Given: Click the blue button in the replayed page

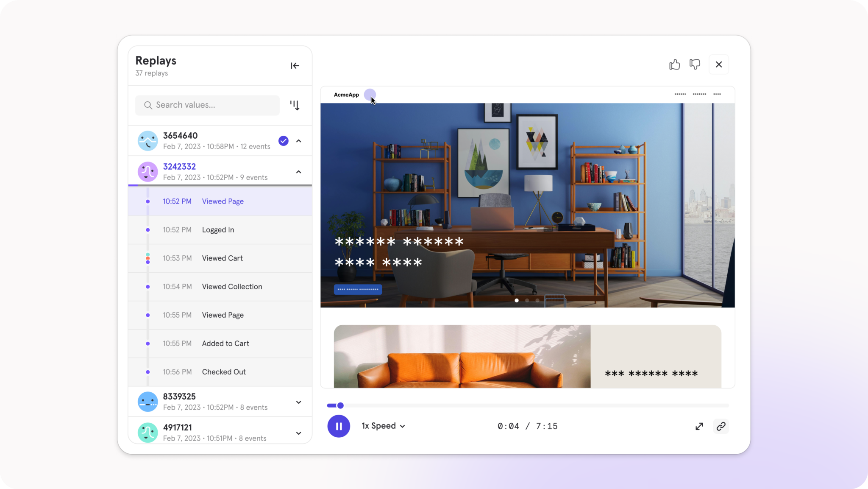Looking at the screenshot, I should pyautogui.click(x=357, y=289).
